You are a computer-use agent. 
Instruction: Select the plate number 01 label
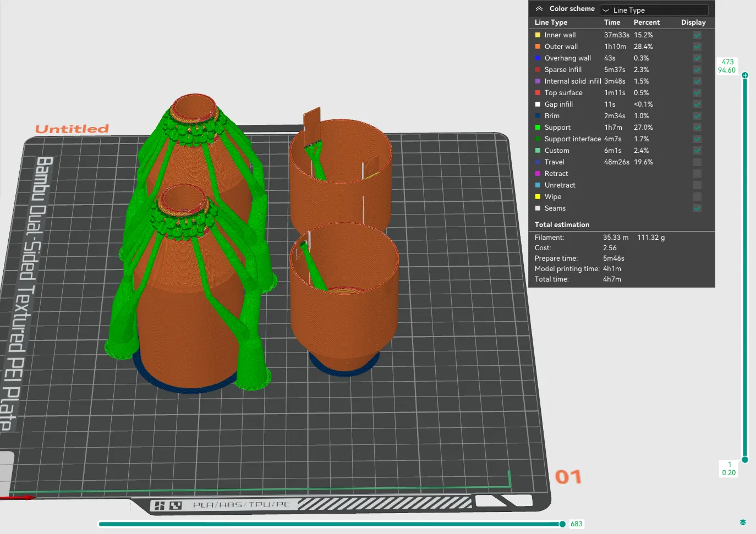click(x=568, y=477)
